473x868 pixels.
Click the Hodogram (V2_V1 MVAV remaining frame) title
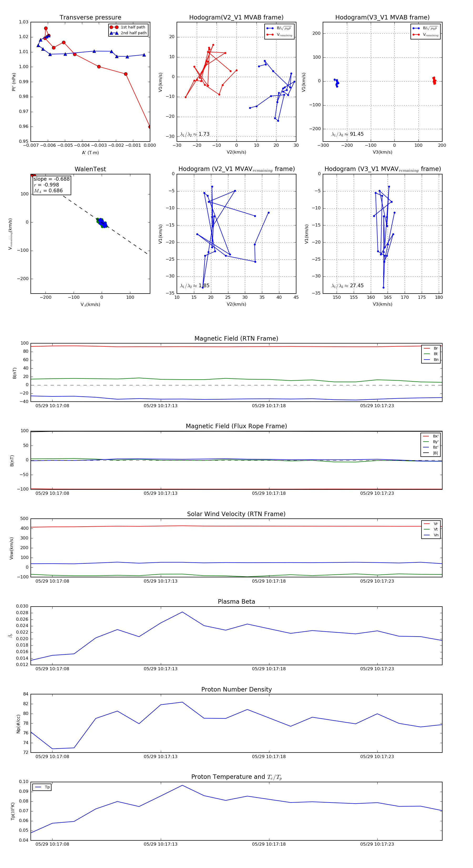coord(236,169)
